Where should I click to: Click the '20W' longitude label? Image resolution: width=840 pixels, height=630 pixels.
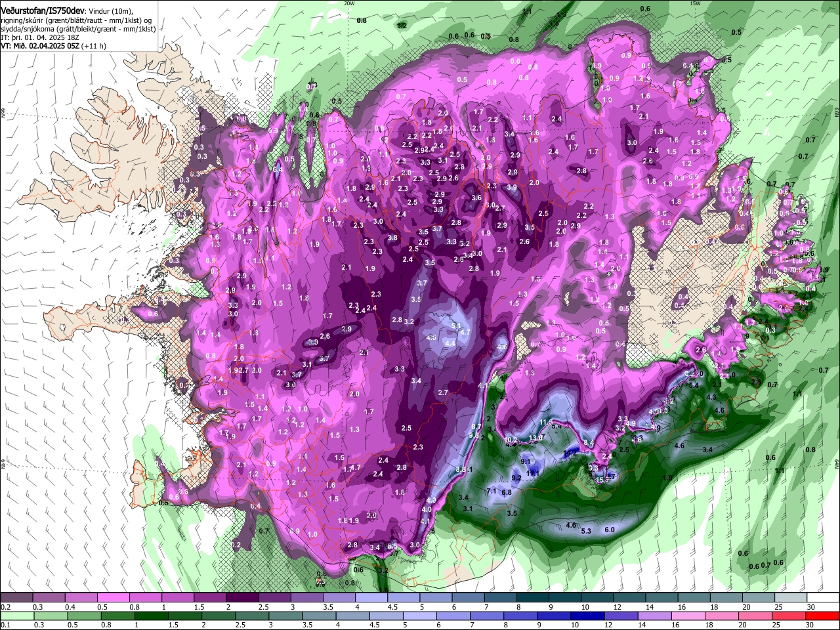coord(349,3)
